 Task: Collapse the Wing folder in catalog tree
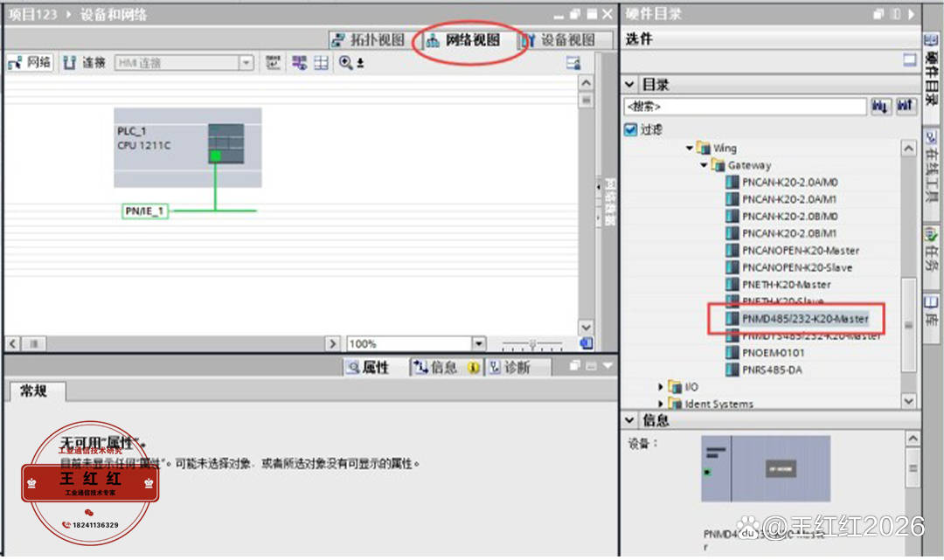[x=690, y=148]
